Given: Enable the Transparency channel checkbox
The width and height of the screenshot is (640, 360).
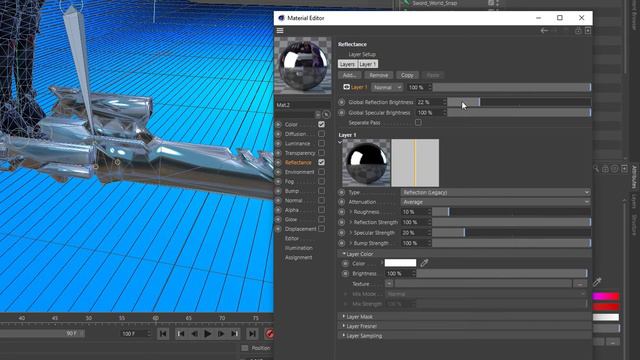Looking at the screenshot, I should click(322, 153).
